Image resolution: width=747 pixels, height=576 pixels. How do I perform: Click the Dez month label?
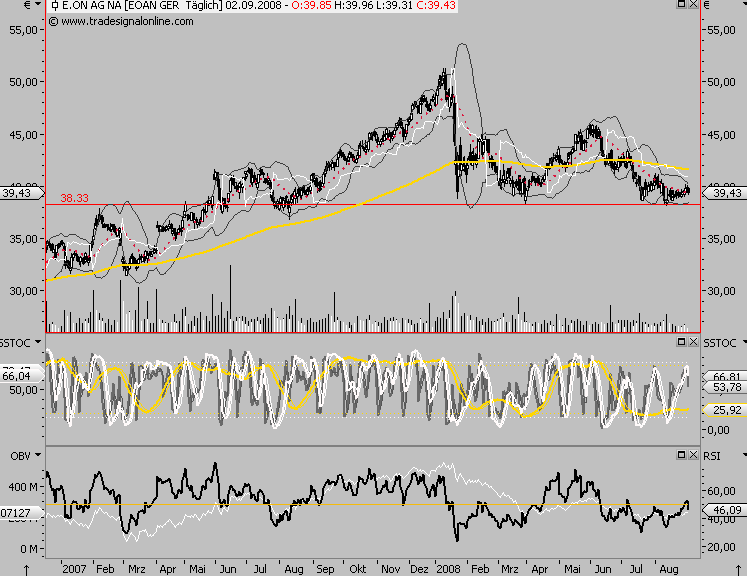419,569
